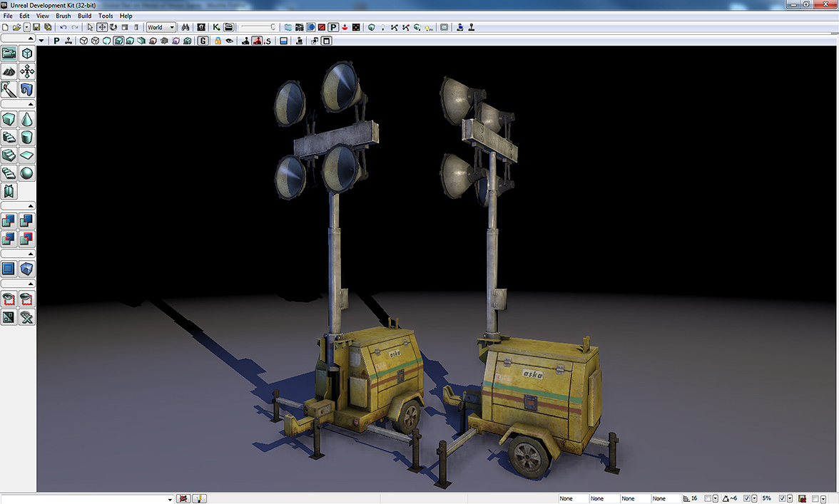
Task: Open a level file
Action: (x=16, y=27)
